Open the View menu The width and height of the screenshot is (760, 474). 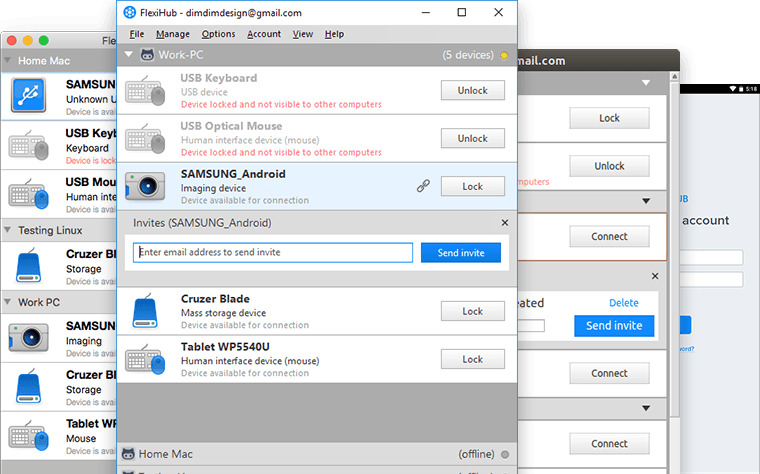pos(302,34)
